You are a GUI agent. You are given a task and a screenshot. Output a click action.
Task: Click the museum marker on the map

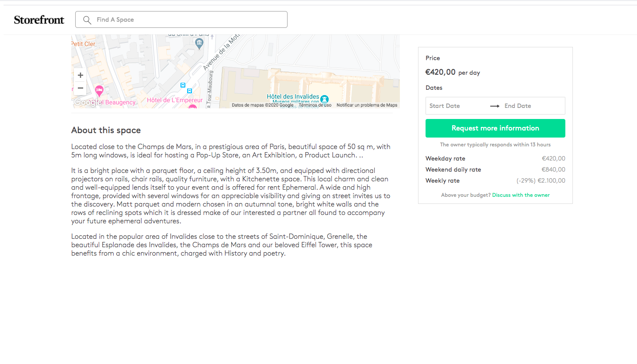tap(199, 43)
